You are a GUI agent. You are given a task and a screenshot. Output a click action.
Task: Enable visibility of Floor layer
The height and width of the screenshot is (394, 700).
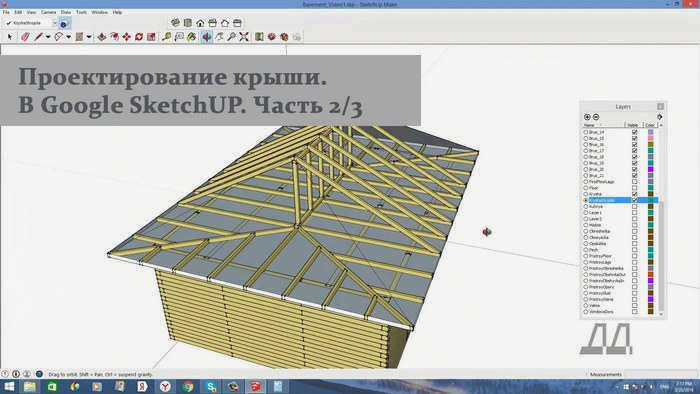pos(634,188)
